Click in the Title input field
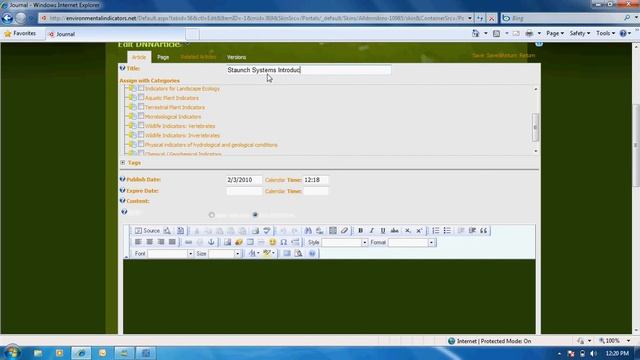The height and width of the screenshot is (360, 640). (308, 70)
